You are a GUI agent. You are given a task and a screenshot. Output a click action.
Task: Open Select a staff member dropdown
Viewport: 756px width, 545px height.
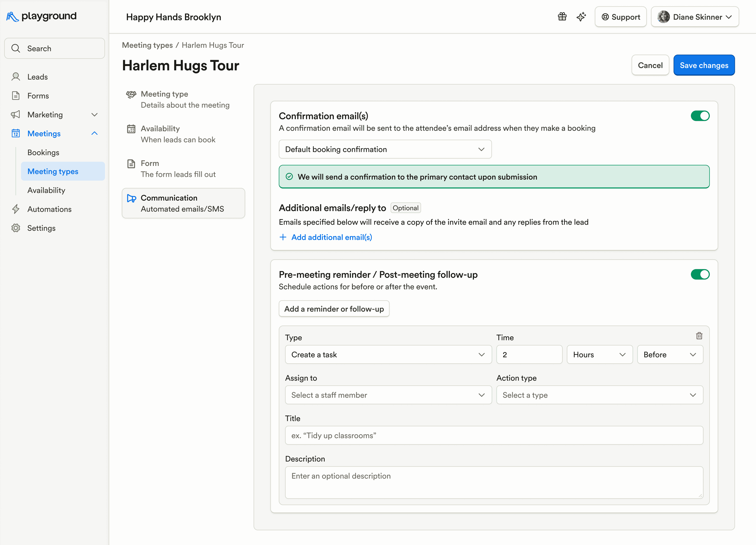point(388,395)
